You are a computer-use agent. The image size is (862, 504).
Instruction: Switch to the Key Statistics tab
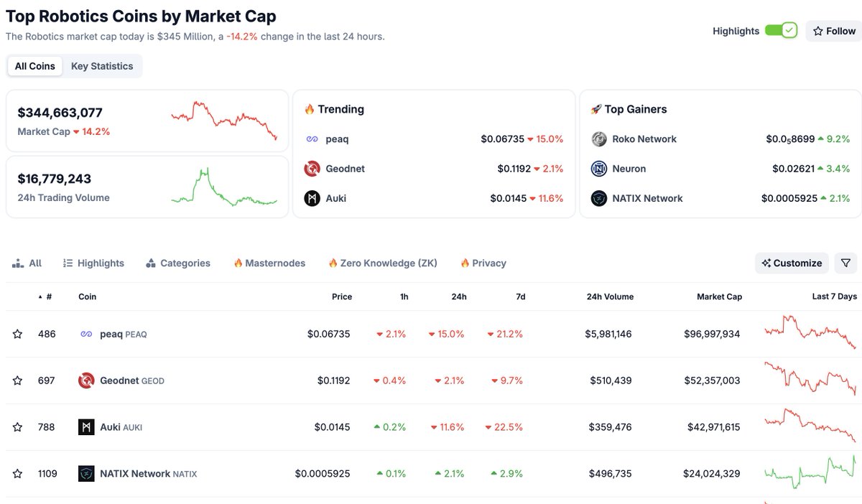point(102,66)
